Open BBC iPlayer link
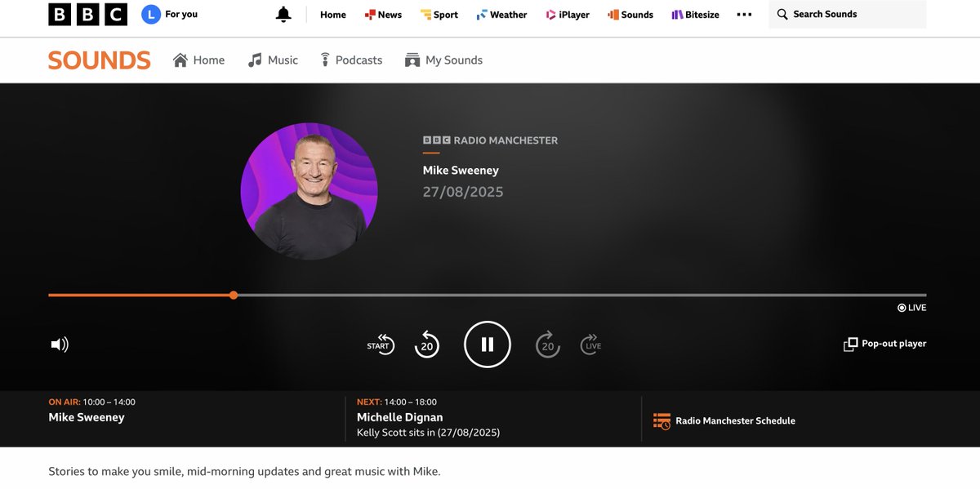980x489 pixels. (x=568, y=15)
